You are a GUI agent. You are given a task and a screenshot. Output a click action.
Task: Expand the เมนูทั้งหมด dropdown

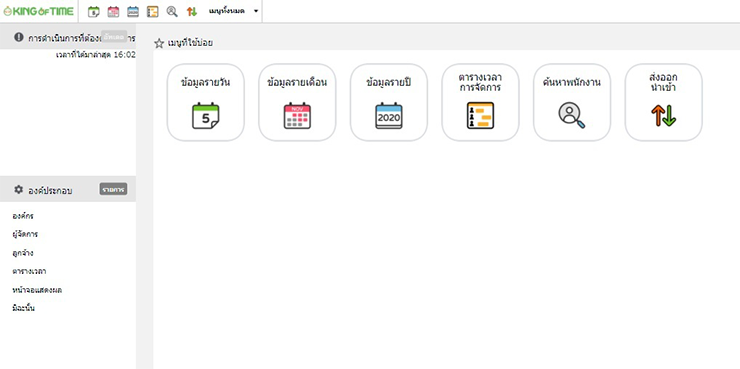[x=234, y=11]
